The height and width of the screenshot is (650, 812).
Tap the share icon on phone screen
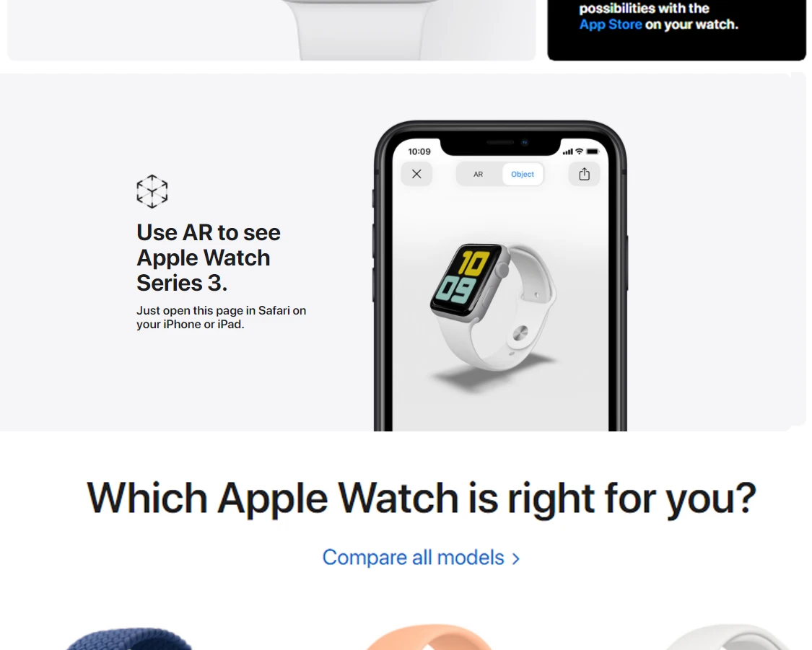point(584,174)
